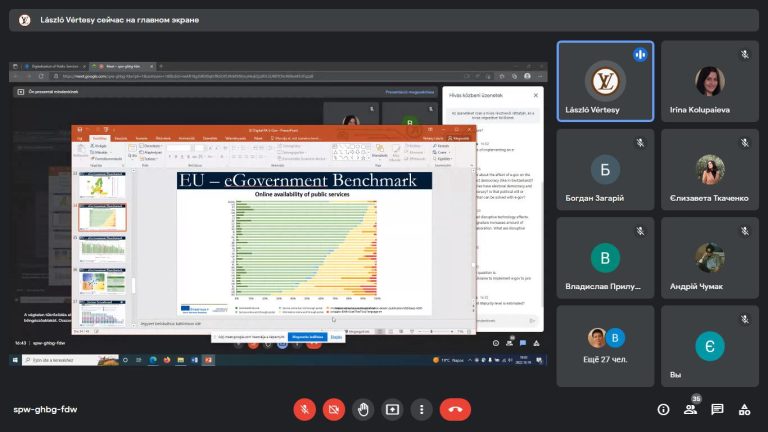Raise your hand in the meeting
Image resolution: width=768 pixels, height=432 pixels.
pyautogui.click(x=363, y=409)
